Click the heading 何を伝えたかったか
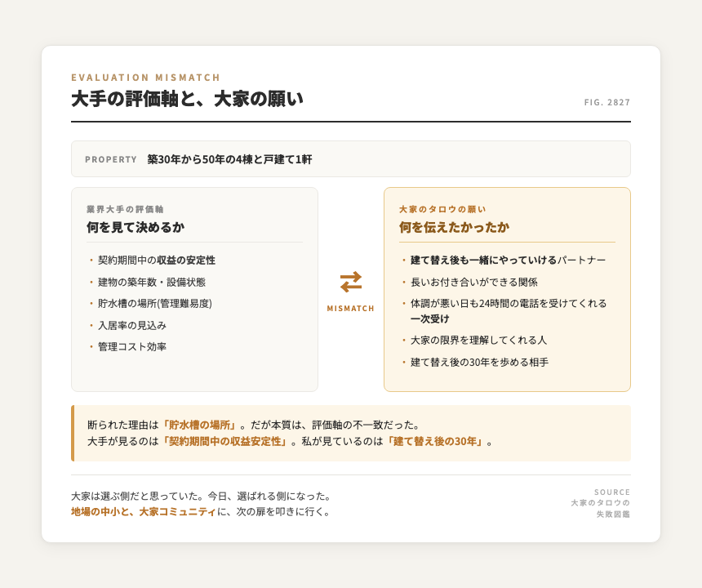This screenshot has height=588, width=702. [455, 228]
